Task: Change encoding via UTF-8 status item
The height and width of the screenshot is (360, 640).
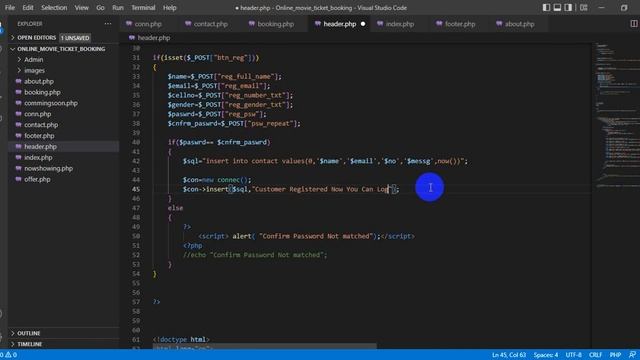Action: tap(573, 355)
